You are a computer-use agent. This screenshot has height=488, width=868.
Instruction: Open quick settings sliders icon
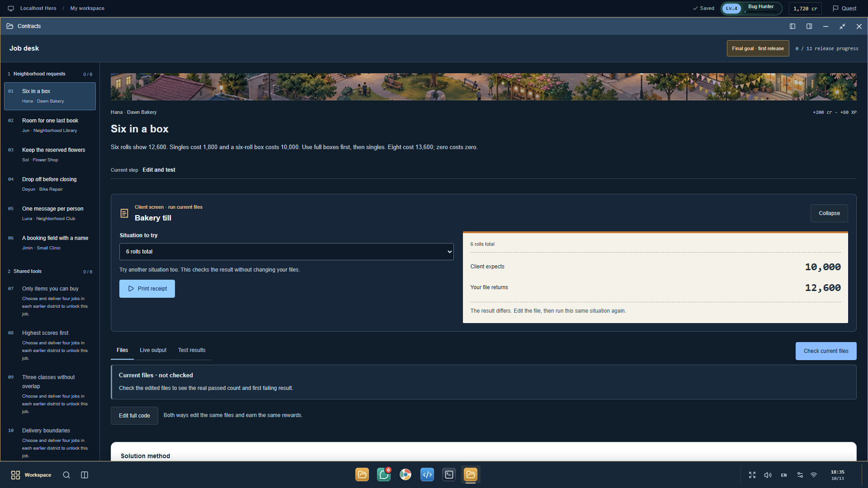[800, 475]
